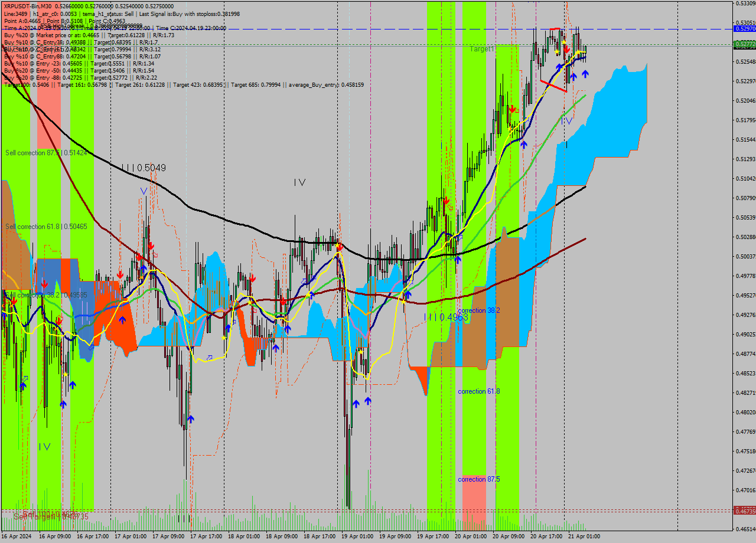The image size is (756, 543).
Task: Click the 0.48271 price scale value
Action: coord(745,392)
